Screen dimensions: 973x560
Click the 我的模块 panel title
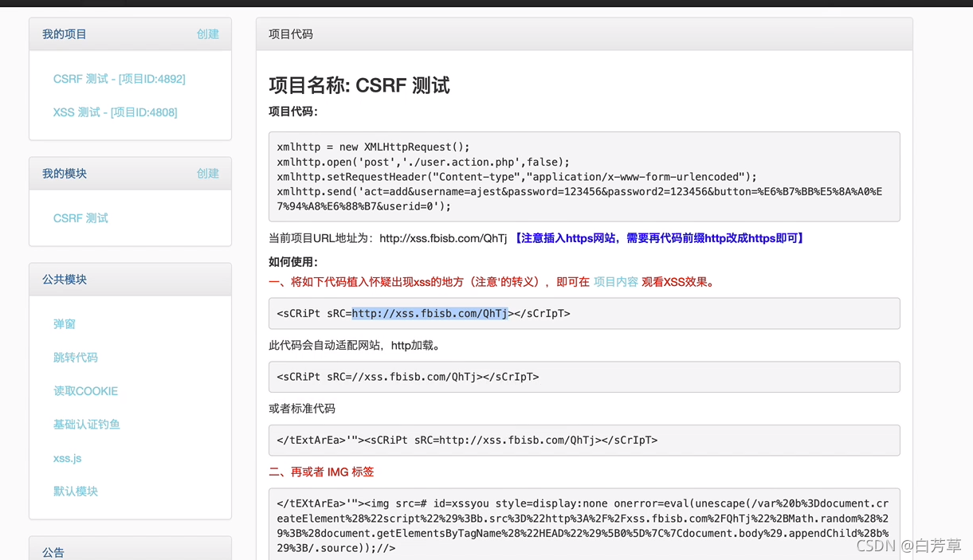point(65,174)
